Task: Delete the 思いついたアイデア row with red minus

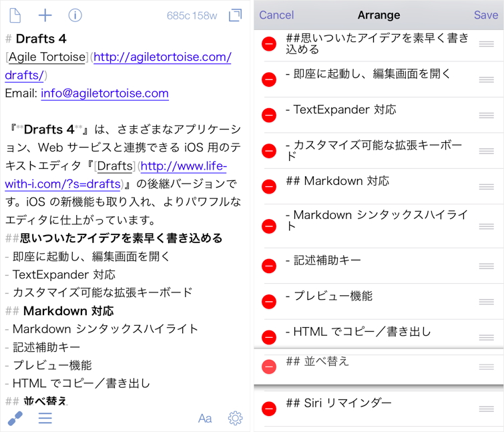Action: click(x=269, y=44)
